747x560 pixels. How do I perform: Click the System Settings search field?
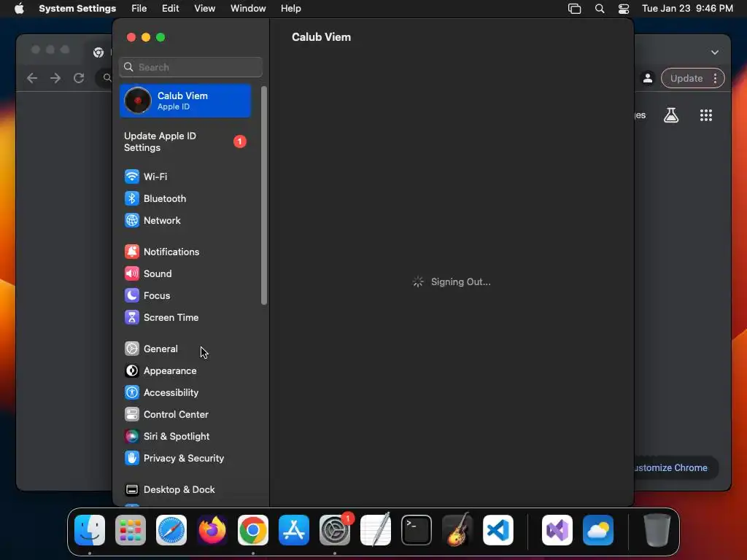click(x=190, y=67)
